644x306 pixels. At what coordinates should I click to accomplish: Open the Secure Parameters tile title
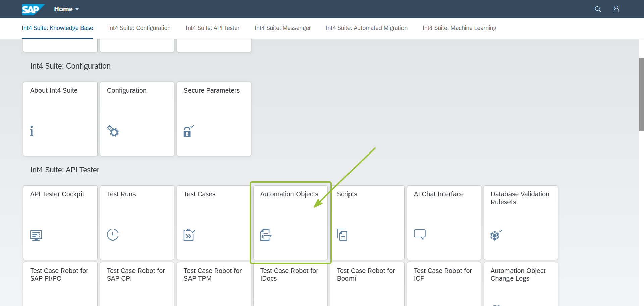tap(212, 90)
